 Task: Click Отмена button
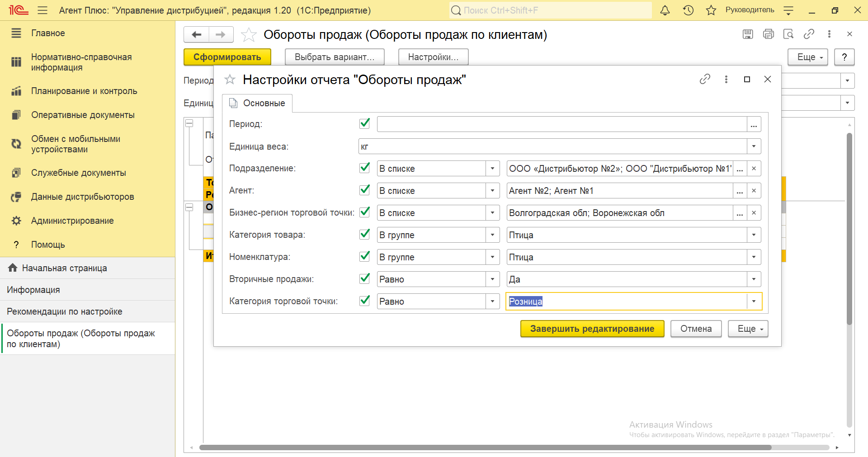coord(696,329)
